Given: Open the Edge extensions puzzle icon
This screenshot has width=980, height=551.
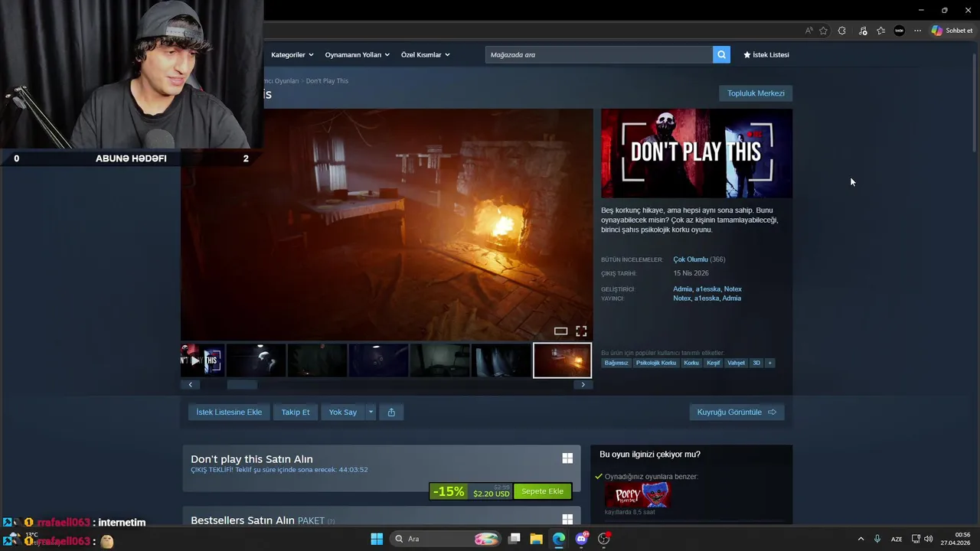Looking at the screenshot, I should click(842, 31).
